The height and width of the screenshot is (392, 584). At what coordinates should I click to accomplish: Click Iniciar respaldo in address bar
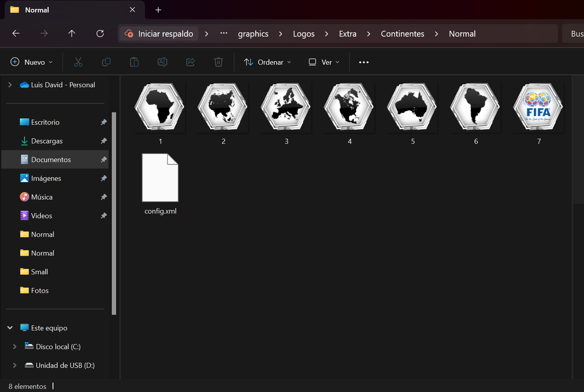[x=159, y=34]
